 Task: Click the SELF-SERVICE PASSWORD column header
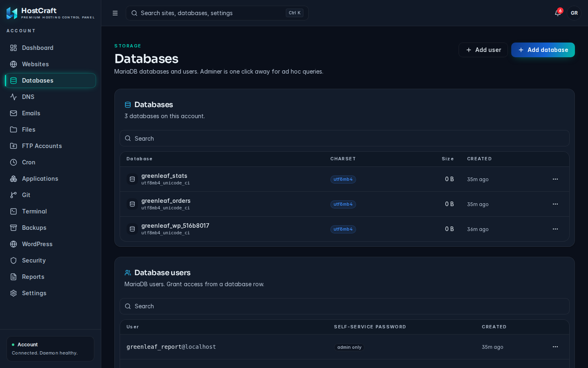(370, 327)
